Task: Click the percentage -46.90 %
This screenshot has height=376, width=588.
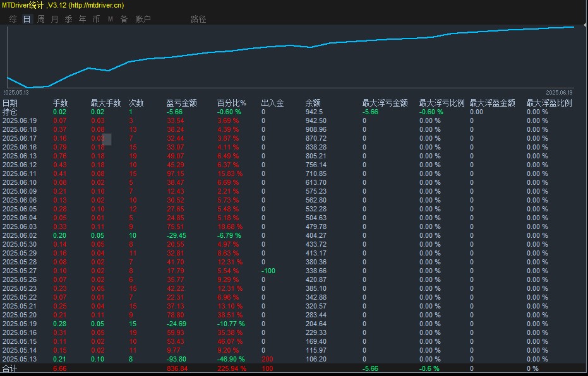Action: 231,359
